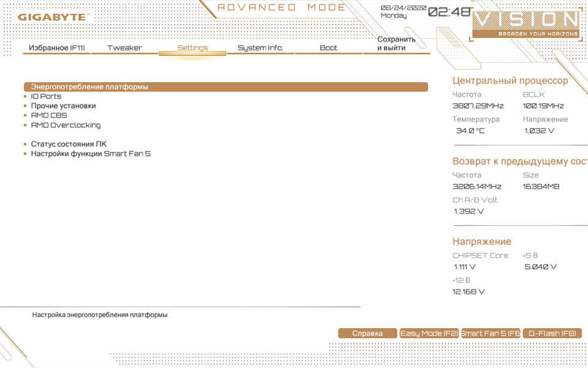Launch Q-Flash (F8) utility
588x368 pixels.
[552, 334]
